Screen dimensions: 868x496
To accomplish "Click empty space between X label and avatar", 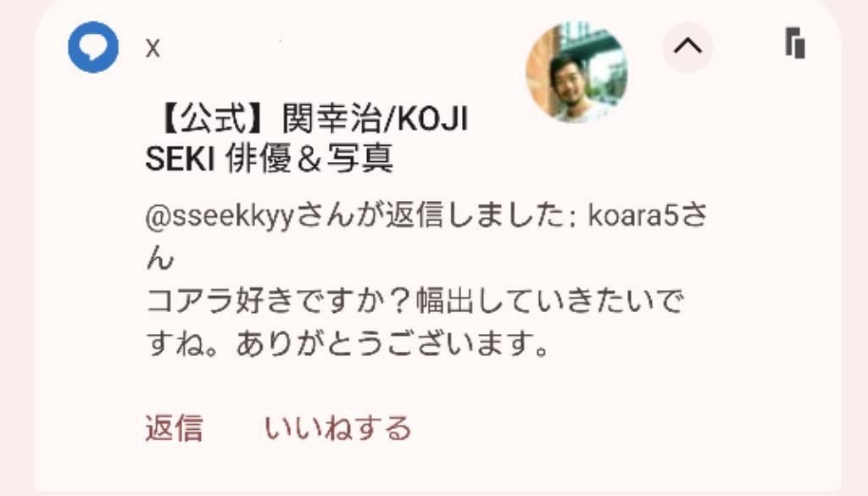I will (x=343, y=48).
